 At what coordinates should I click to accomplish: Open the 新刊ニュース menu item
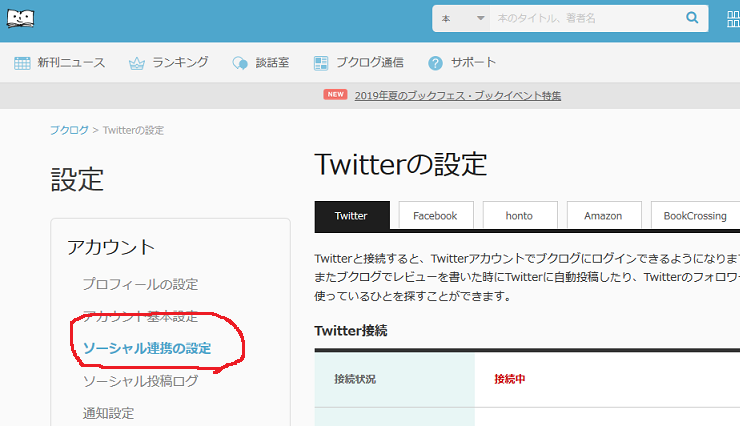pyautogui.click(x=71, y=62)
